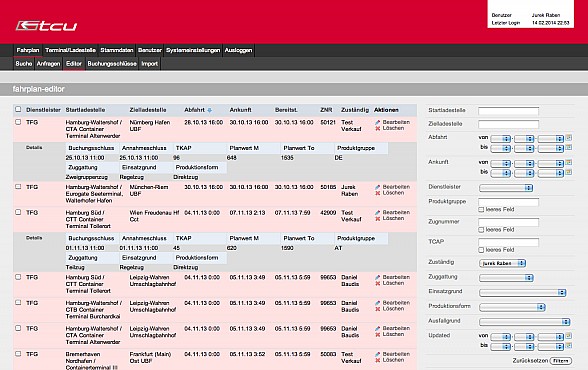Open calendar picker for Ankunft bis
This screenshot has width=588, height=370.
(569, 172)
